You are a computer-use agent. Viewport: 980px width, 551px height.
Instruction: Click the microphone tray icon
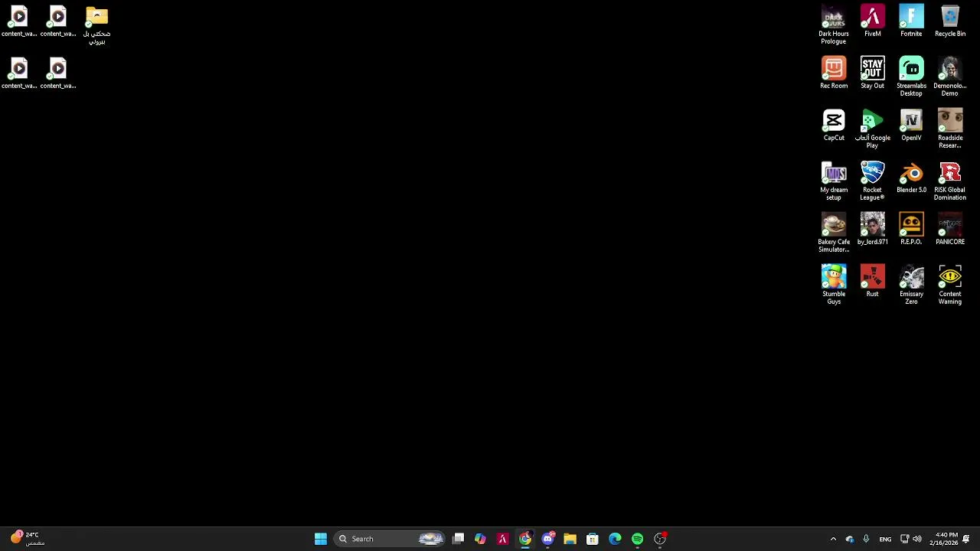coord(866,539)
